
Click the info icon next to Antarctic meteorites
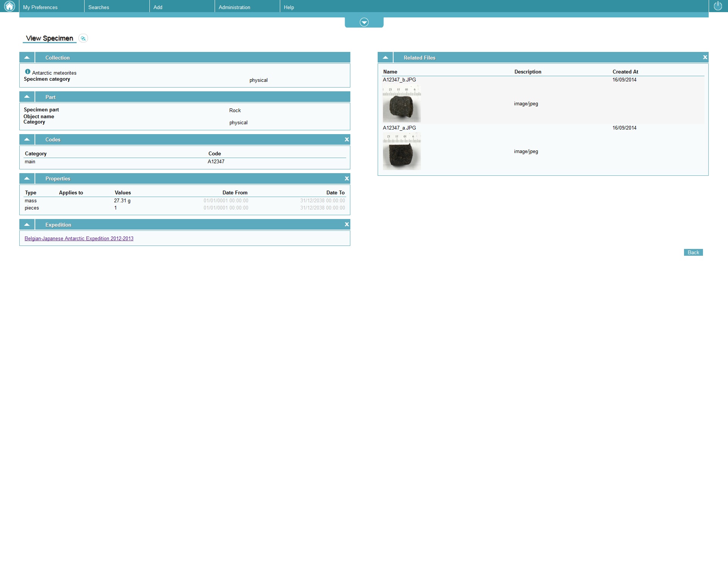tap(28, 72)
